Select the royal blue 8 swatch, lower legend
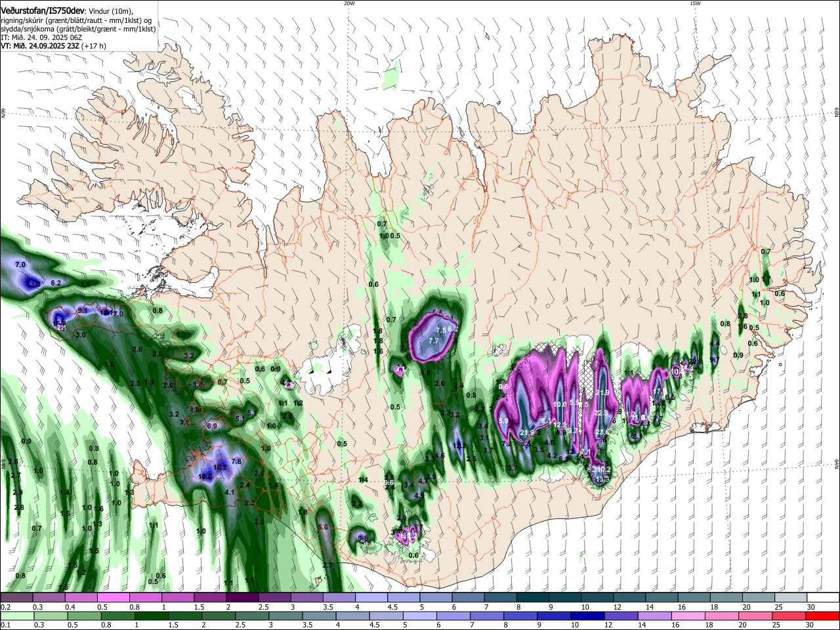Viewport: 840px width, 630px height. pos(520,616)
